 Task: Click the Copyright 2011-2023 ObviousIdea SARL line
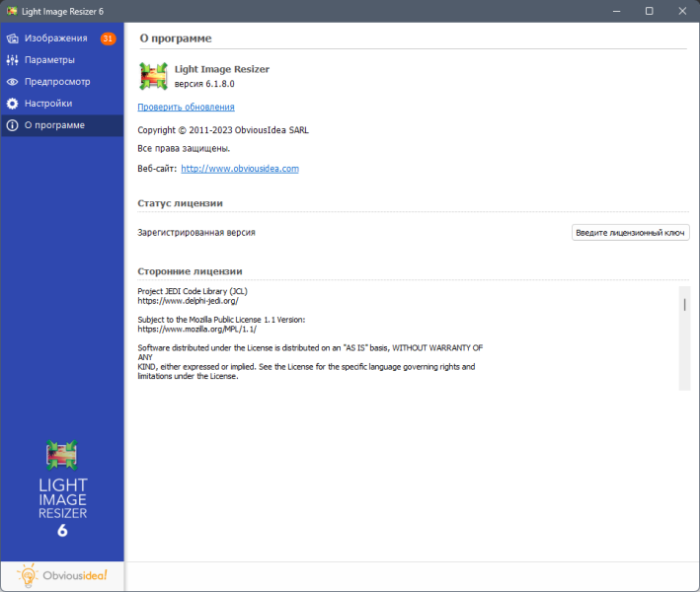[223, 130]
